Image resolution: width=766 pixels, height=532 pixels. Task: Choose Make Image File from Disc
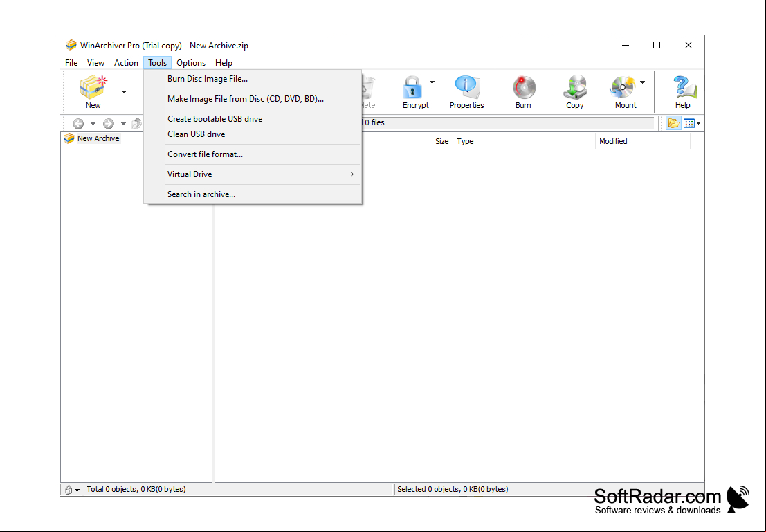pyautogui.click(x=253, y=99)
